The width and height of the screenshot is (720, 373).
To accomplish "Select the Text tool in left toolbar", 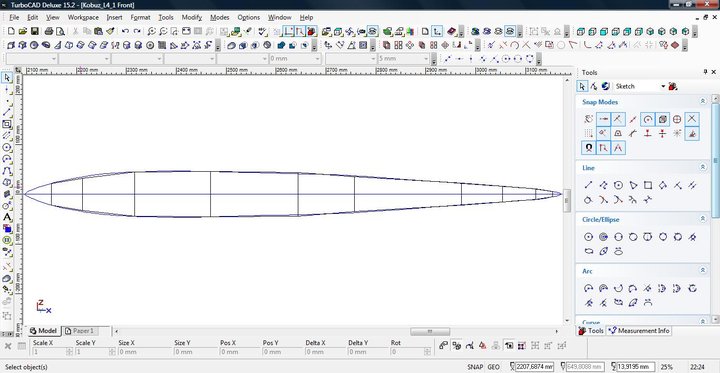I will tap(7, 217).
